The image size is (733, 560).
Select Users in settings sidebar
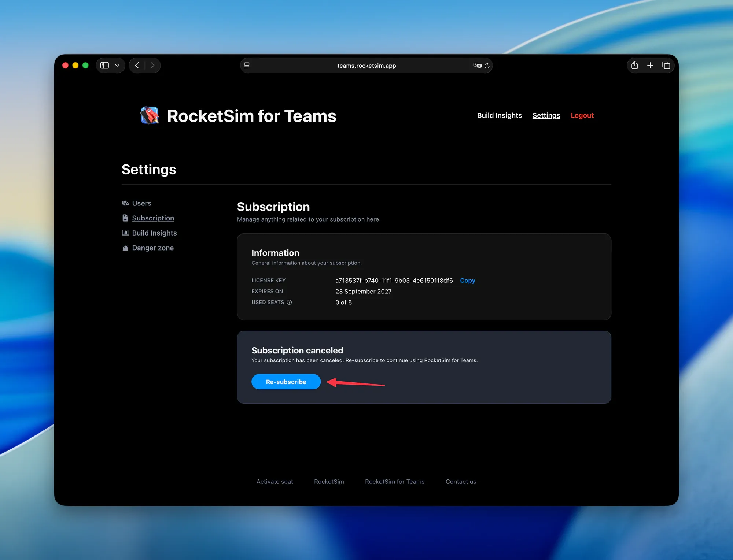pyautogui.click(x=136, y=203)
